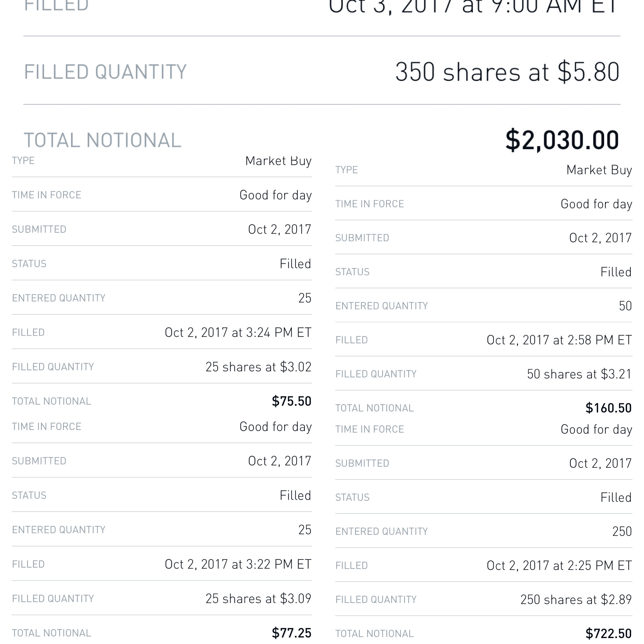Click the $2,030.00 total notional amount
The width and height of the screenshot is (644, 644).
(x=562, y=140)
